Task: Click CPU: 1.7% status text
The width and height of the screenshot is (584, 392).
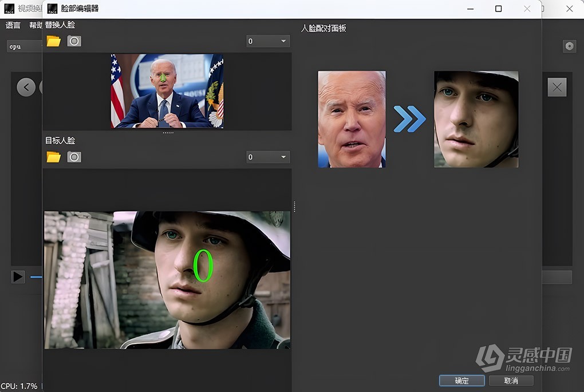Action: (19, 386)
